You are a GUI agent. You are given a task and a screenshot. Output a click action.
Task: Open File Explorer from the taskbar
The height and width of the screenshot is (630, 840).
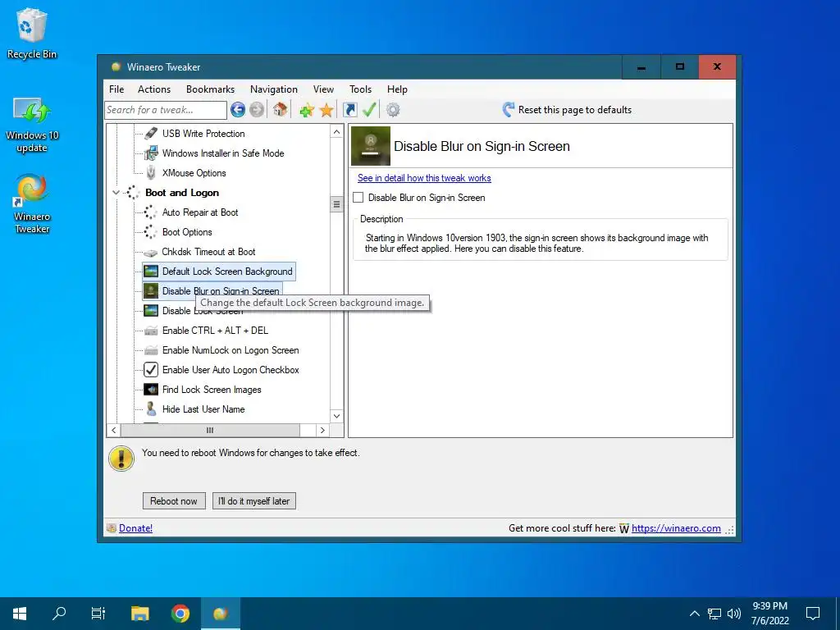click(x=139, y=614)
